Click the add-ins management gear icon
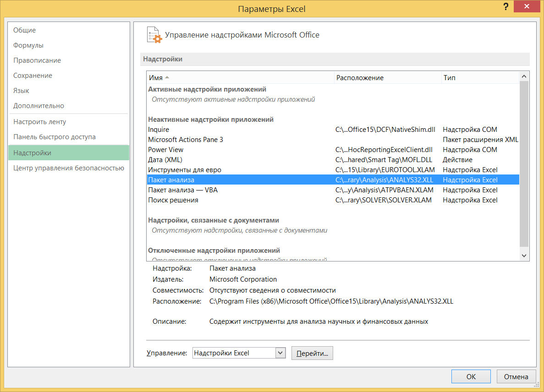 [154, 35]
